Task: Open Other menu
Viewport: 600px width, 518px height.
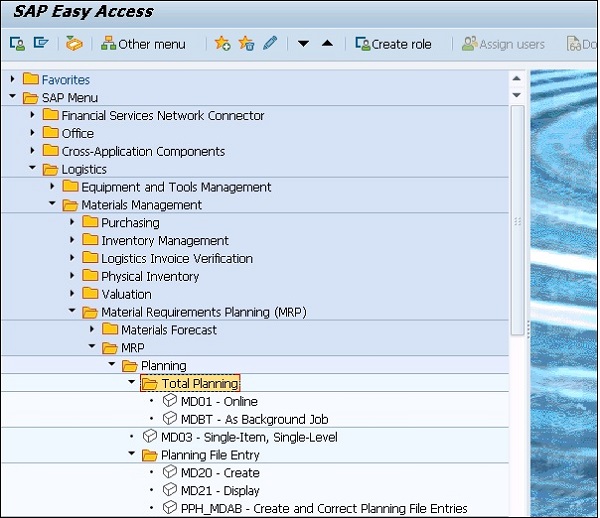Action: [143, 44]
